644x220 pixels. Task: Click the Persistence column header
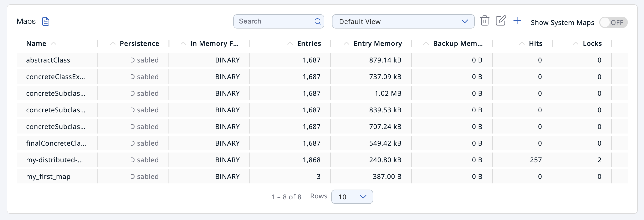point(139,43)
